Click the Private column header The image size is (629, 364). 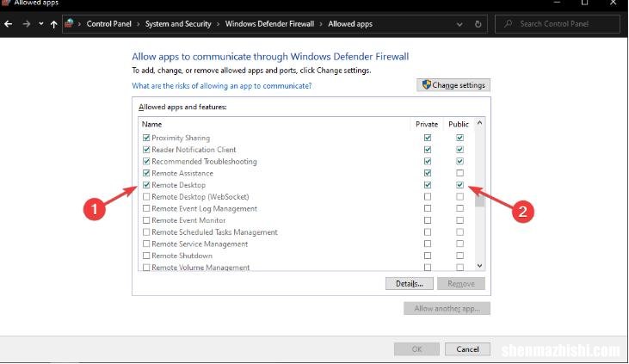tap(427, 125)
